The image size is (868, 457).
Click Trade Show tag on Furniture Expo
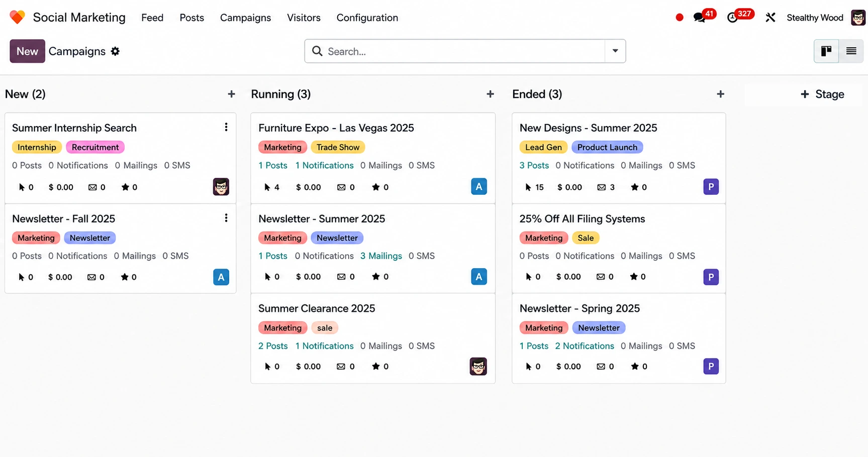[338, 147]
